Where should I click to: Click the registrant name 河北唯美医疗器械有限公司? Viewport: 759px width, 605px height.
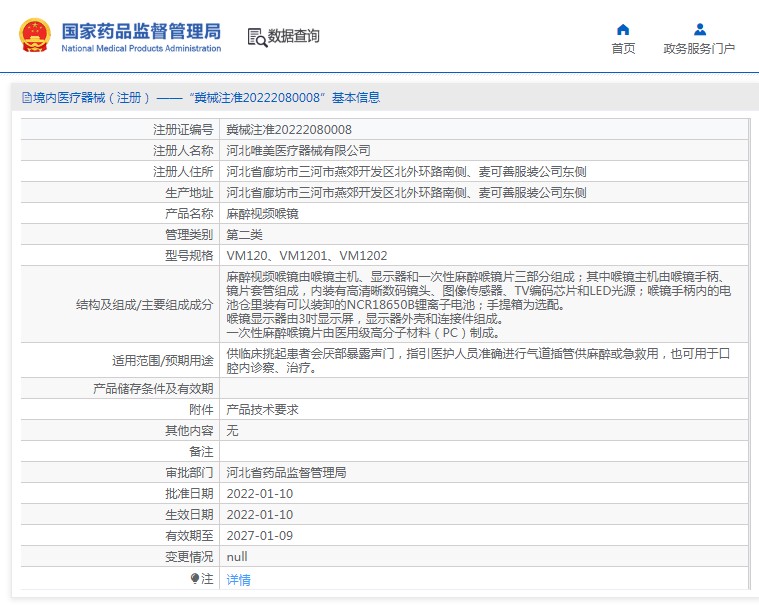click(x=299, y=151)
